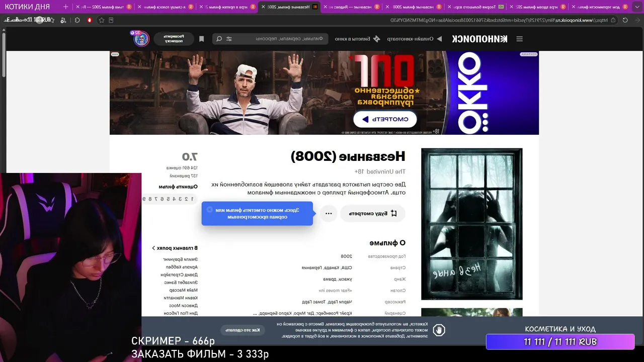Open the production year '2008' link
Image resolution: width=644 pixels, height=362 pixels.
[346, 256]
